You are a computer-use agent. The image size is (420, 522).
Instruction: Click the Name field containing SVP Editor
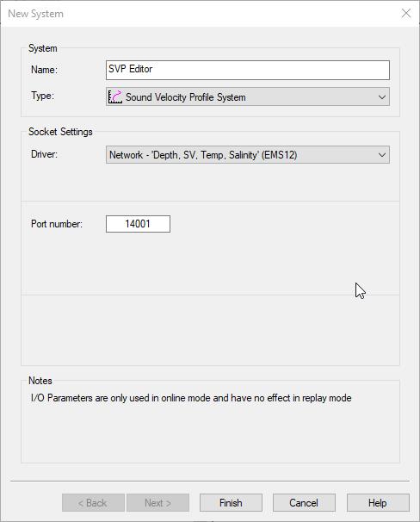click(248, 70)
